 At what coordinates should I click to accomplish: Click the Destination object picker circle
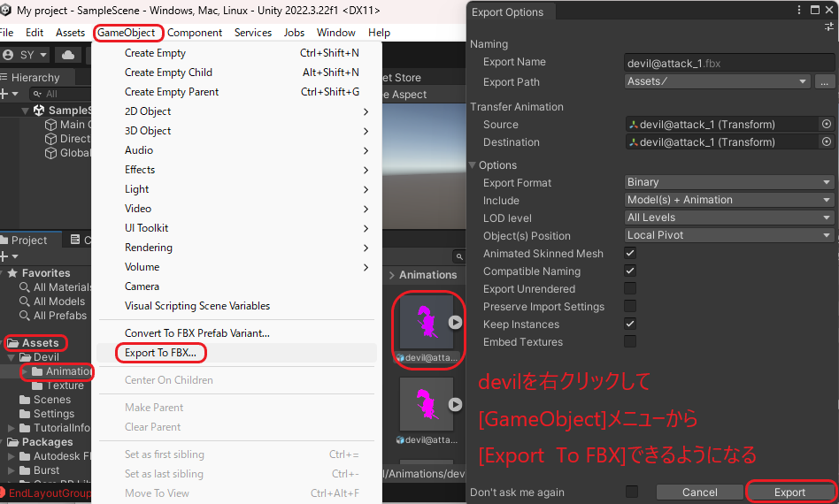click(827, 141)
